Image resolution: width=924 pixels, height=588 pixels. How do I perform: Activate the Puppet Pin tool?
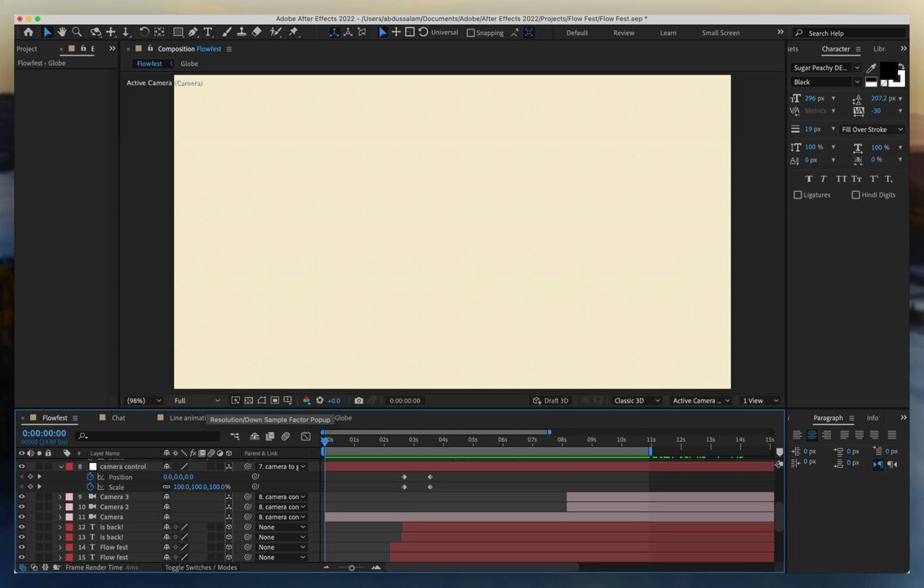tap(294, 32)
